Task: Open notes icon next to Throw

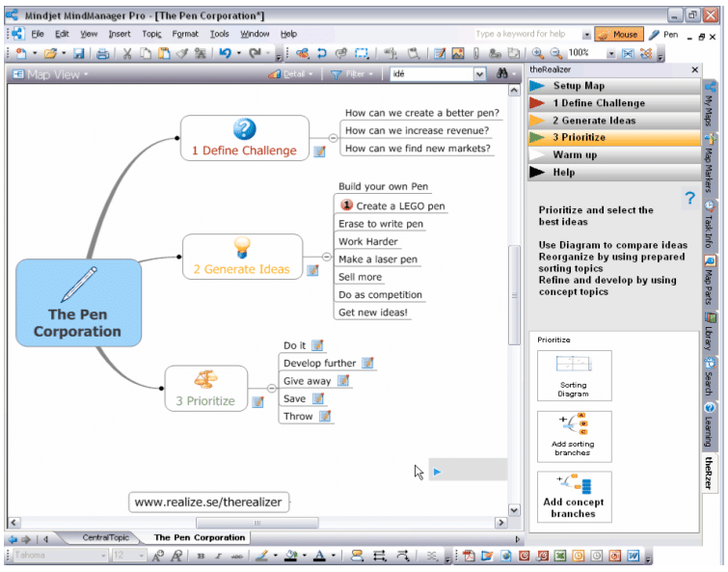Action: (x=325, y=416)
